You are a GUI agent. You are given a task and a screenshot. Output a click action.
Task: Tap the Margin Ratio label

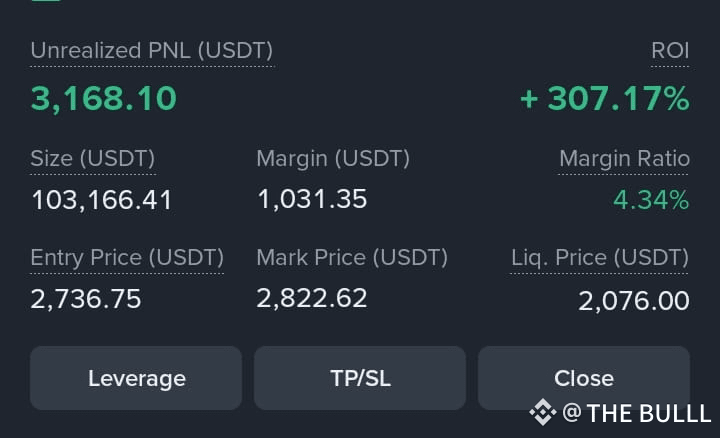[x=624, y=159]
